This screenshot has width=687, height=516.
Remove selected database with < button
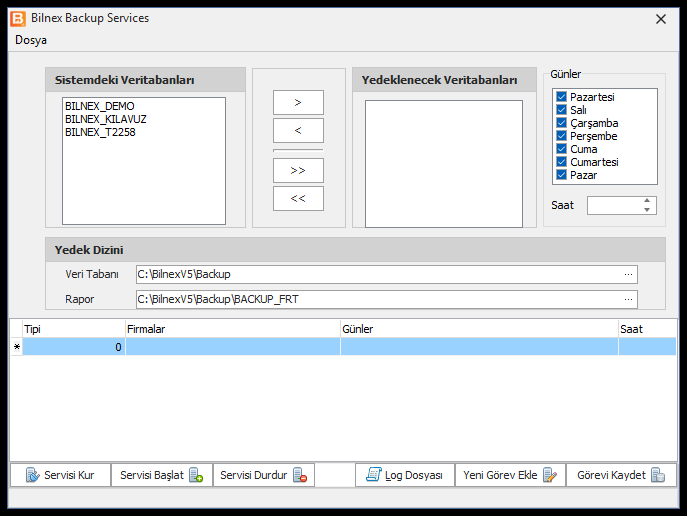[298, 131]
